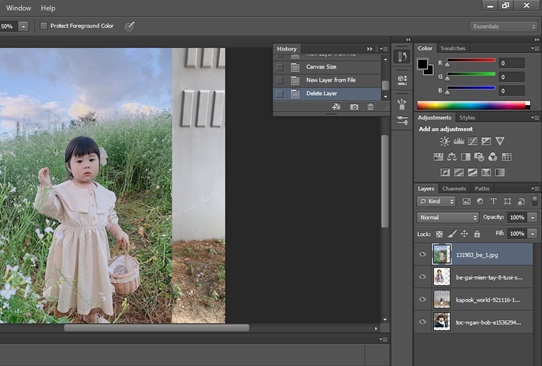Create new document from current history state
The image size is (542, 366).
coord(336,107)
